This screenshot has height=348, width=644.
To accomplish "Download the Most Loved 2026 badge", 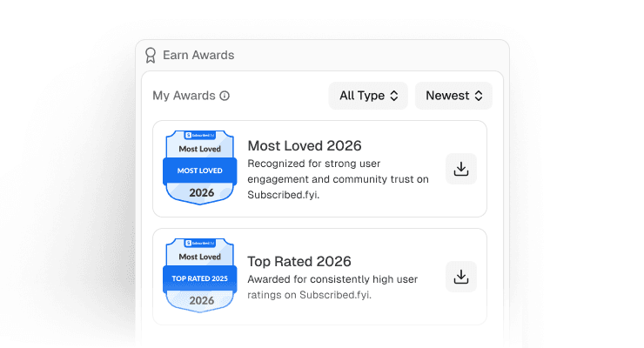I will [x=461, y=169].
